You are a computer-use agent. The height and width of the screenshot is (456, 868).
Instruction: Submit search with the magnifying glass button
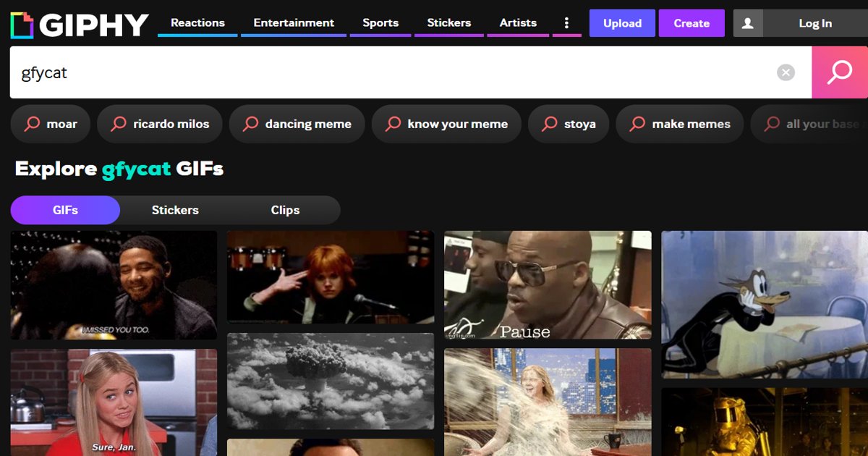(840, 72)
